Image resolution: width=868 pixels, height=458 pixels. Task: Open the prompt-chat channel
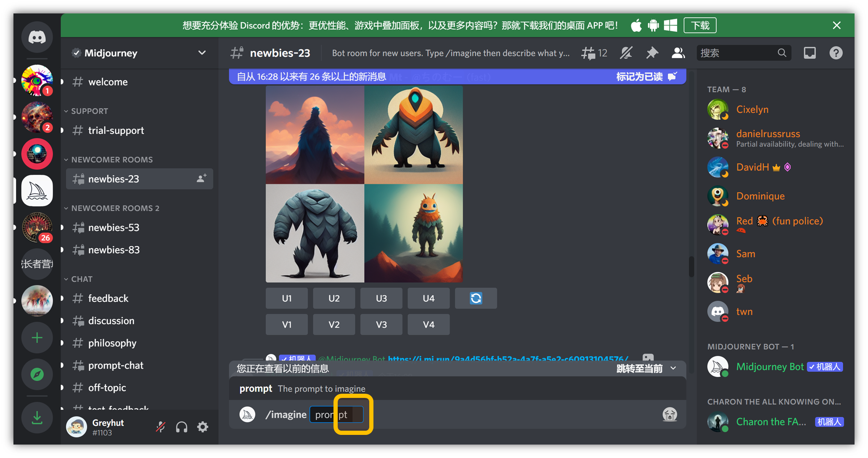(x=116, y=366)
